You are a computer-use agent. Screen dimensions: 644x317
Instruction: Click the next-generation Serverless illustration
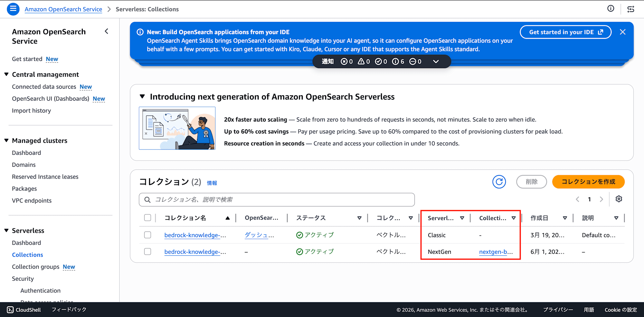[177, 128]
